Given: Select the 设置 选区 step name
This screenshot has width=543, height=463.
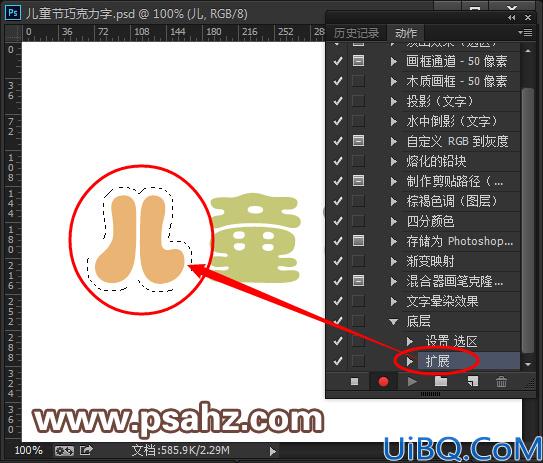Looking at the screenshot, I should [451, 341].
